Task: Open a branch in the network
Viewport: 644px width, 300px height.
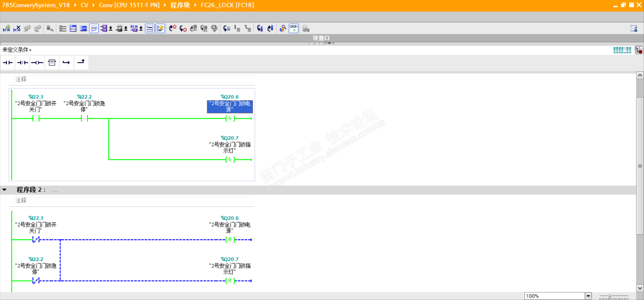Action: point(66,63)
